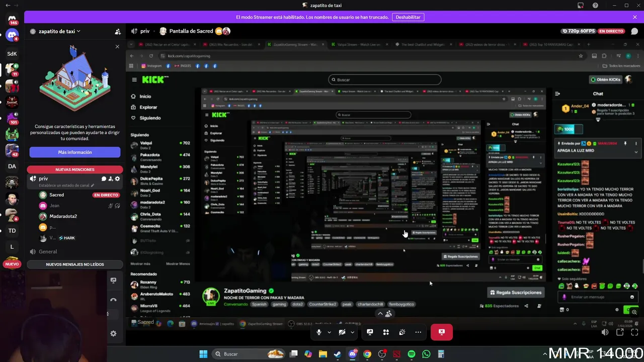This screenshot has width=644, height=362.
Task: Select the priv voice channel
Action: tap(43, 178)
